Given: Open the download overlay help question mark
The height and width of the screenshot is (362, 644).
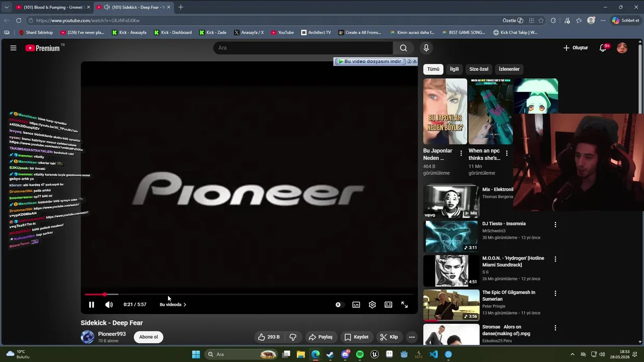Looking at the screenshot, I should point(409,61).
